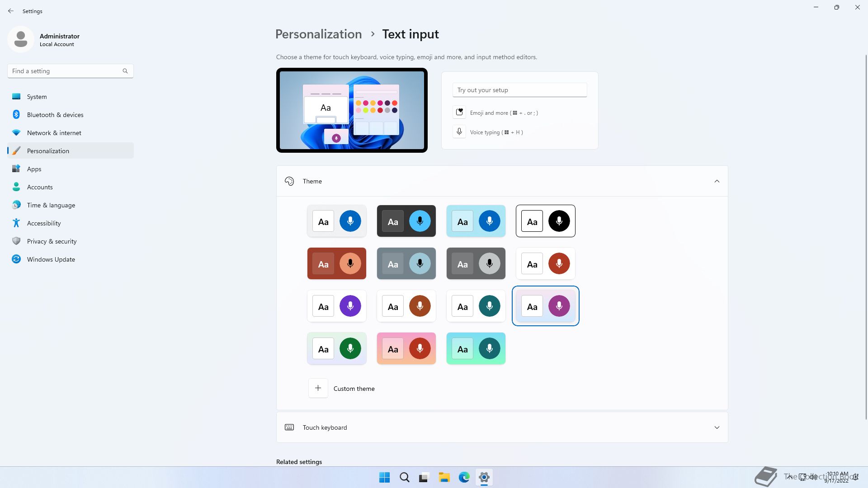Select the black and white theme
The height and width of the screenshot is (488, 868).
[x=546, y=221]
